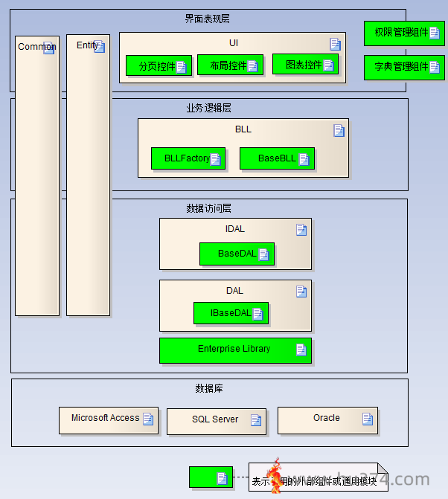
Task: Click the UI package label
Action: (234, 43)
